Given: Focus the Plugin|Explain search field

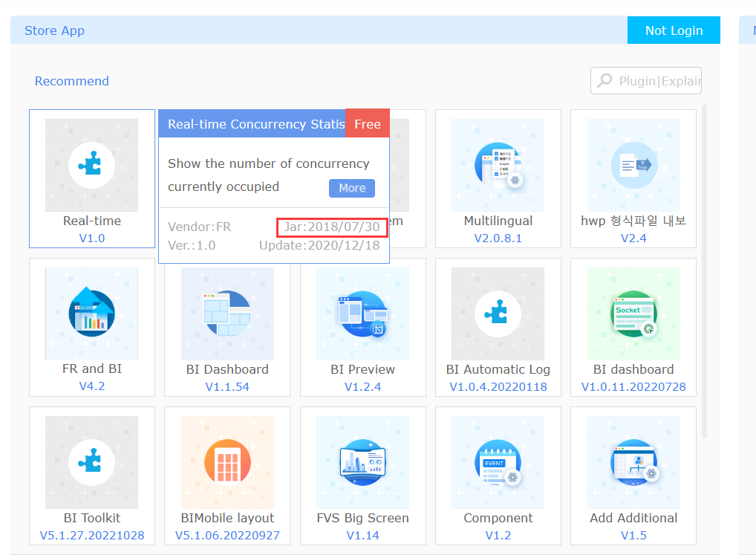Looking at the screenshot, I should tap(646, 80).
